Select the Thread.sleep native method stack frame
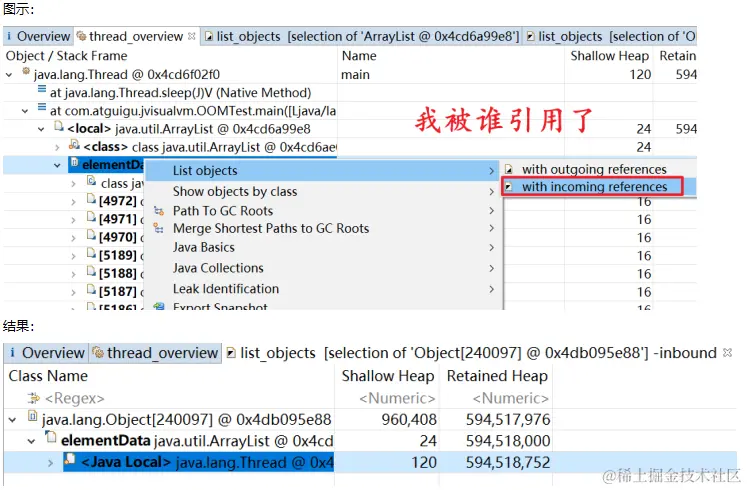This screenshot has width=747, height=490. pyautogui.click(x=181, y=92)
